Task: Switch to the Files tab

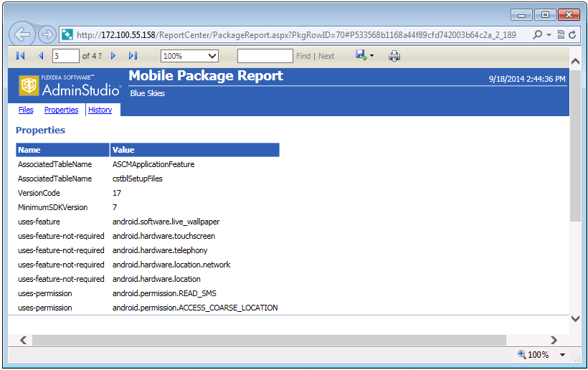Action: coord(26,110)
